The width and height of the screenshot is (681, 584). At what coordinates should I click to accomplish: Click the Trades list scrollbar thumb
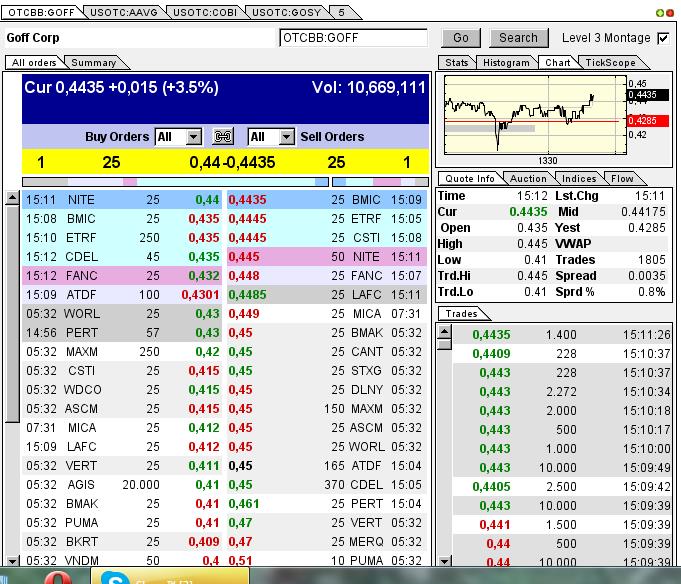click(444, 345)
